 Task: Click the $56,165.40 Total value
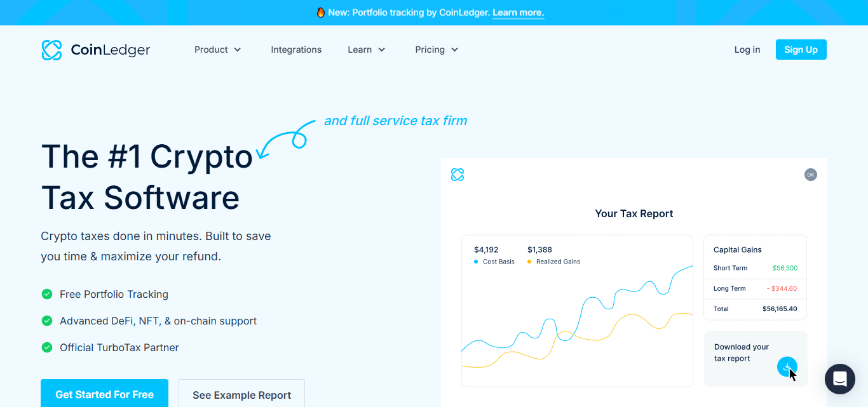tap(780, 309)
